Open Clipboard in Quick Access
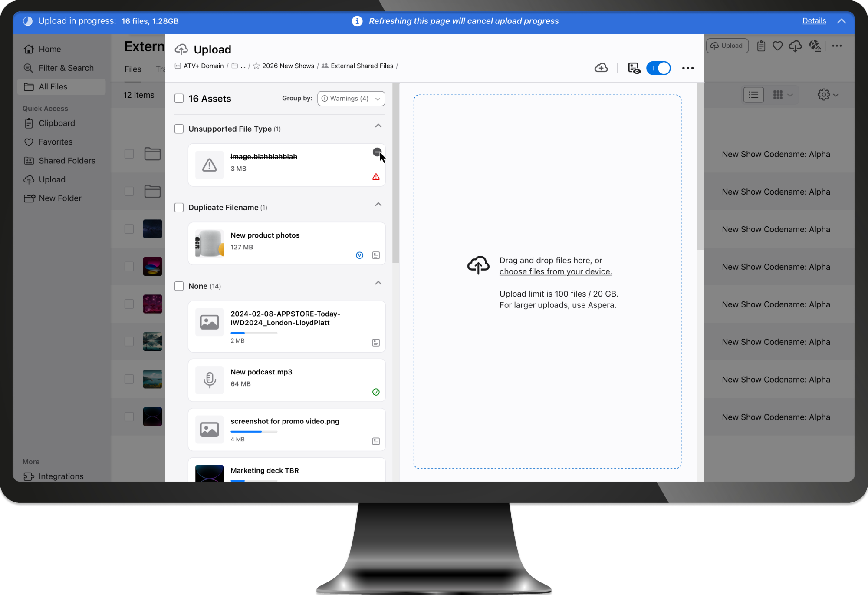Viewport: 868px width, 595px height. (56, 123)
